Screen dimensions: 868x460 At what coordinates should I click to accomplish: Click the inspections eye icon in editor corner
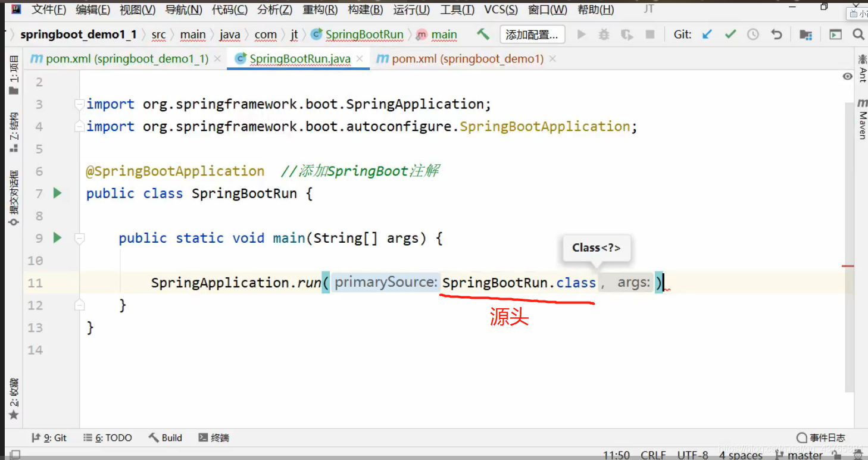pyautogui.click(x=848, y=76)
